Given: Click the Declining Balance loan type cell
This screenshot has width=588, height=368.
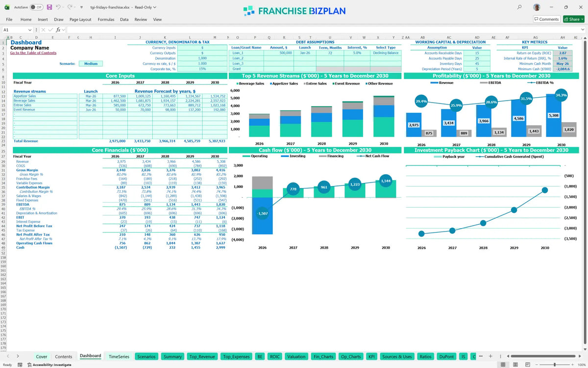Looking at the screenshot, I should click(386, 53).
